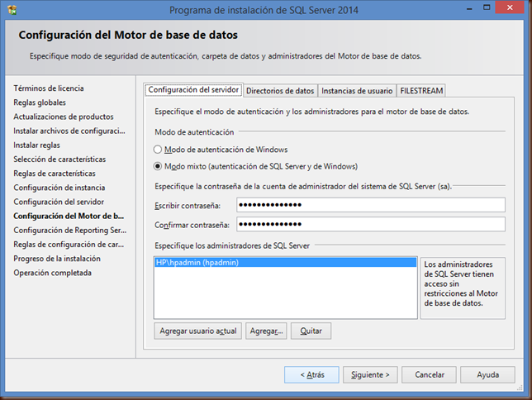This screenshot has height=400, width=532.
Task: Open the FILESTREAM tab
Action: coord(421,91)
